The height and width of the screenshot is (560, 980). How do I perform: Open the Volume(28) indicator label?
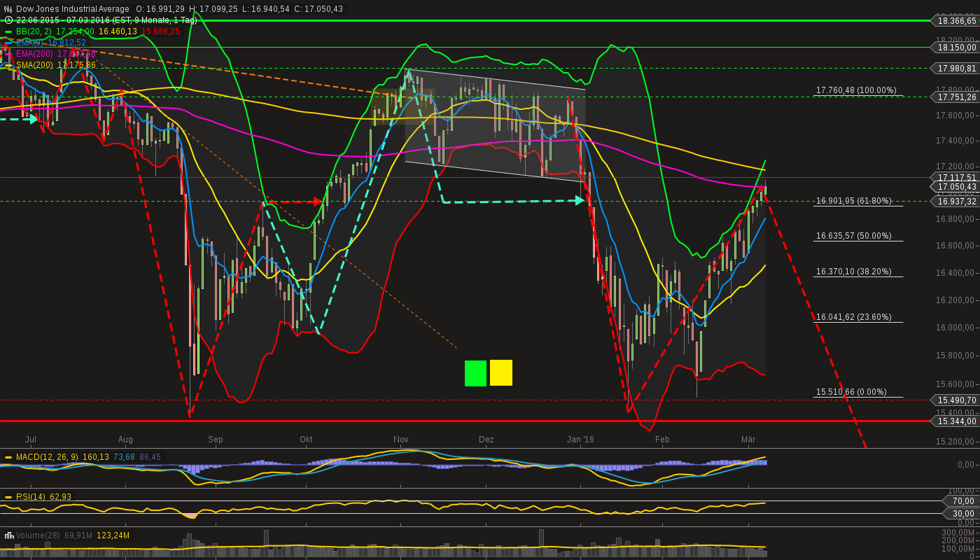pos(38,535)
